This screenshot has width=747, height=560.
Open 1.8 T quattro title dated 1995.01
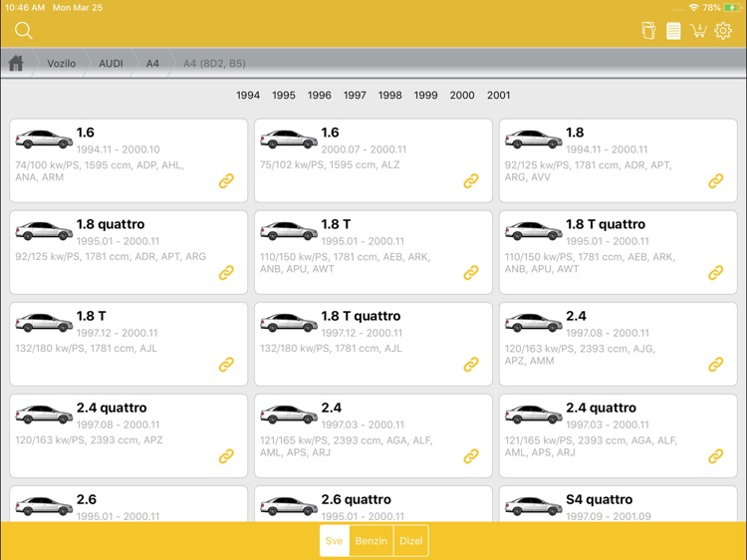(x=606, y=224)
